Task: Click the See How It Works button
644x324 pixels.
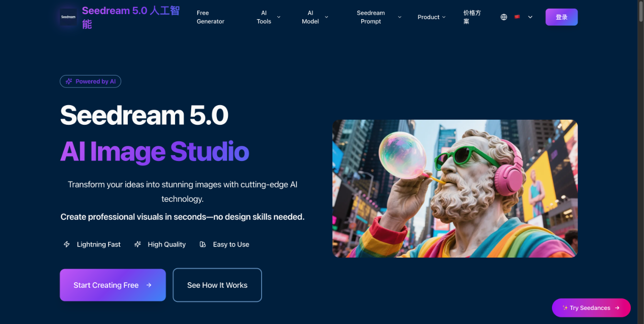Action: point(217,285)
